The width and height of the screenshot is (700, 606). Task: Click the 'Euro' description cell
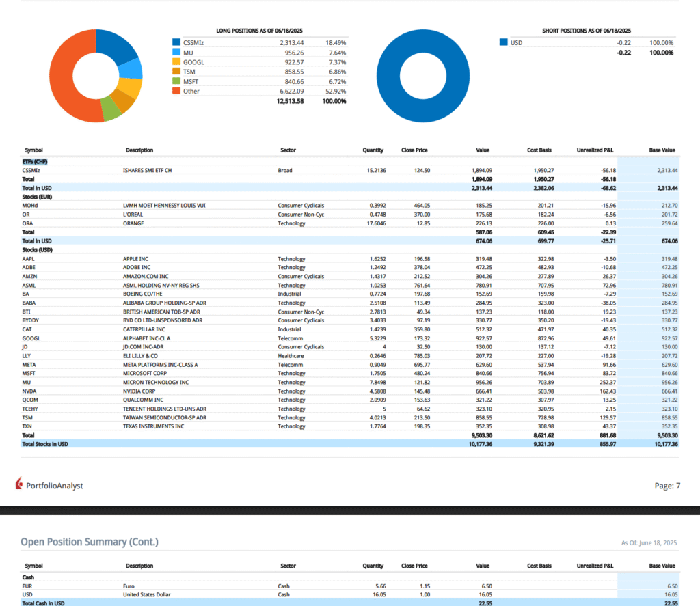click(129, 586)
